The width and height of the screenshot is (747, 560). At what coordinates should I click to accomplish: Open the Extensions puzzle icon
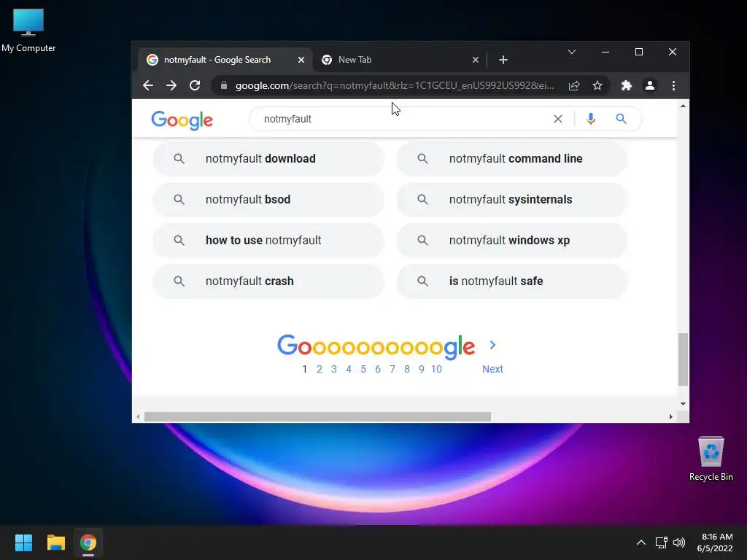pos(627,86)
